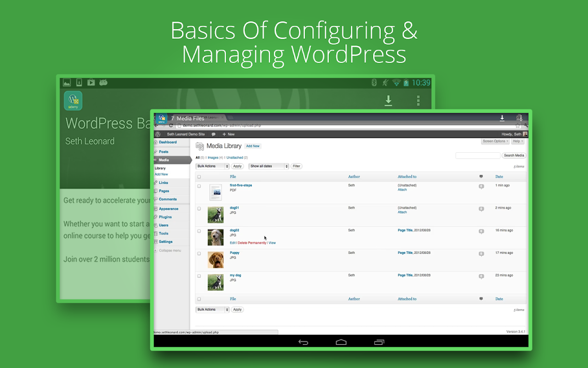Check the box next to dog02

pos(199,231)
